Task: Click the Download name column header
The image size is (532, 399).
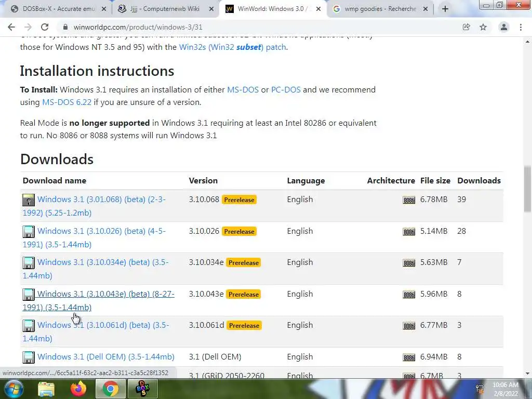Action: pyautogui.click(x=54, y=180)
